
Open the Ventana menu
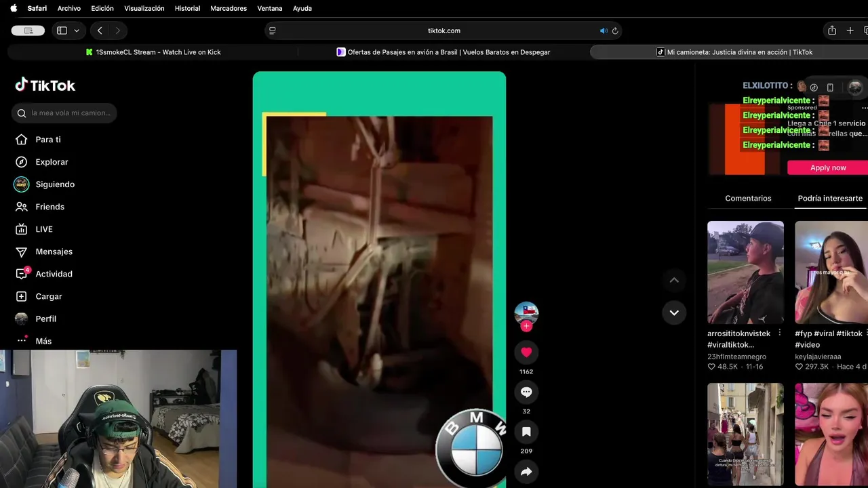coord(270,8)
